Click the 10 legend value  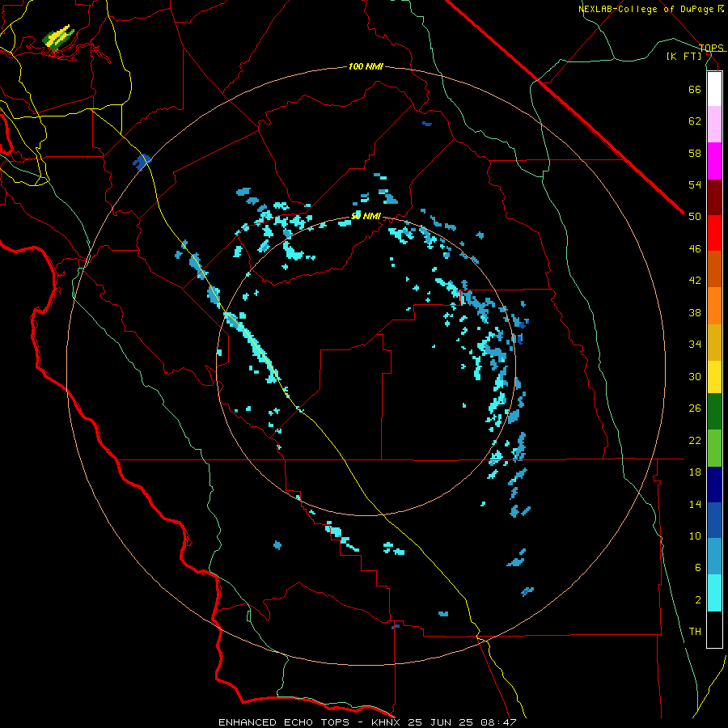click(x=695, y=535)
